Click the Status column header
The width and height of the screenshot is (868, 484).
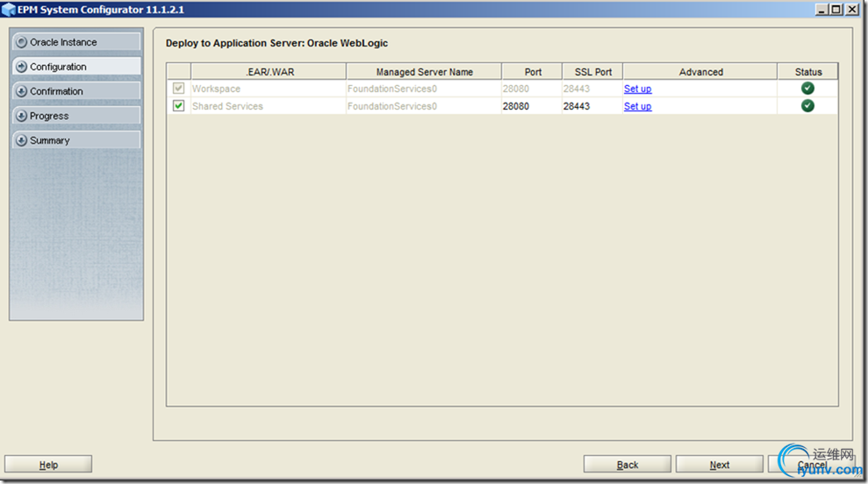pos(807,72)
